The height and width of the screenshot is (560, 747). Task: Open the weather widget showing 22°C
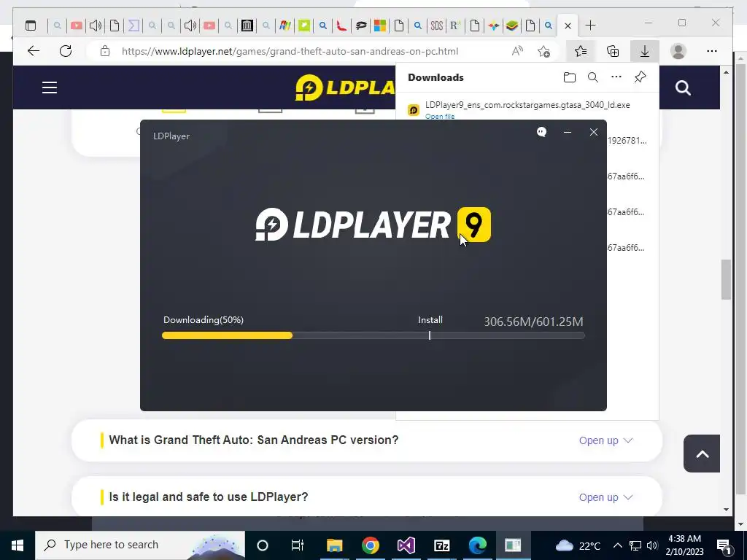click(578, 545)
